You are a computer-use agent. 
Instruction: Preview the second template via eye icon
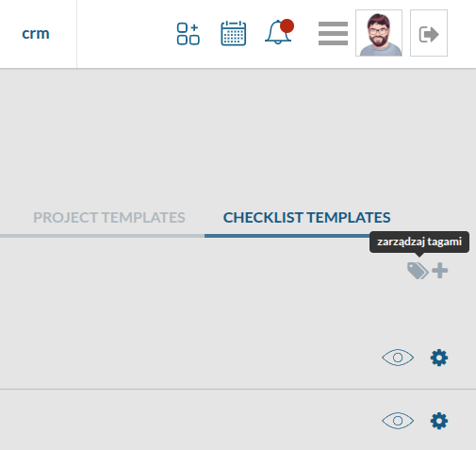398,421
